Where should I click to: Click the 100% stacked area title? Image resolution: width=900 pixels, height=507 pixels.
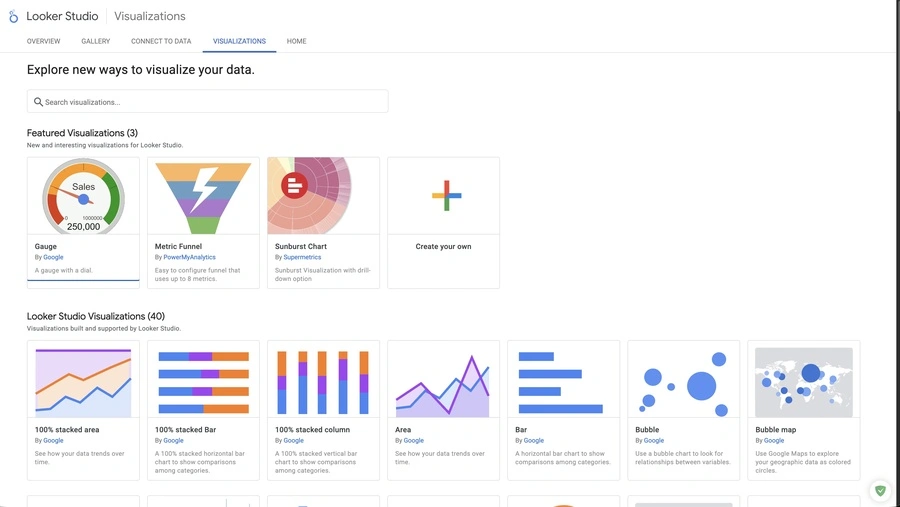tap(67, 429)
